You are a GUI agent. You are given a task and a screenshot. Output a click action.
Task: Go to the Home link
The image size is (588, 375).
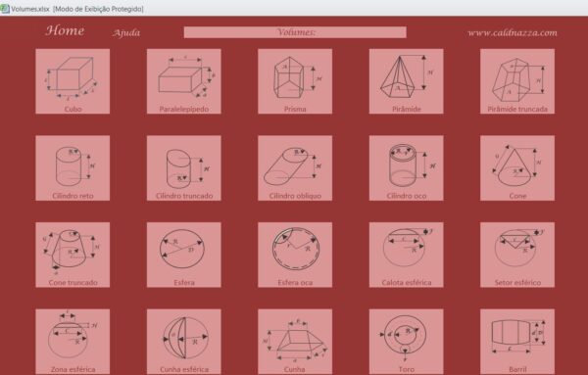click(x=65, y=30)
